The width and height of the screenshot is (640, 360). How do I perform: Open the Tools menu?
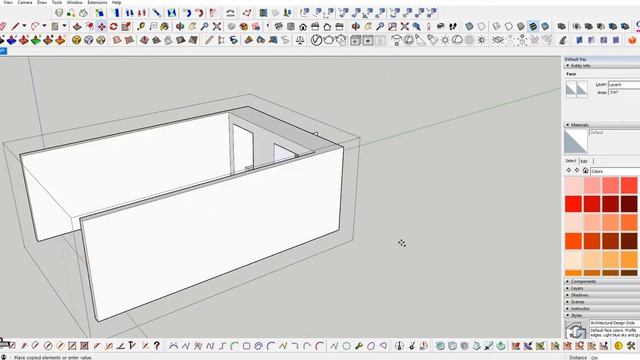pos(57,2)
